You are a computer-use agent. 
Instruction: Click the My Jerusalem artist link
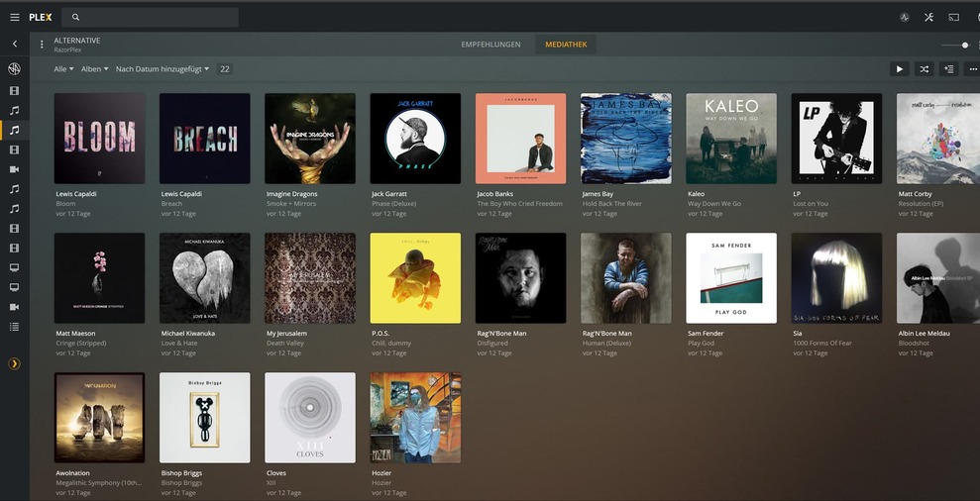287,334
